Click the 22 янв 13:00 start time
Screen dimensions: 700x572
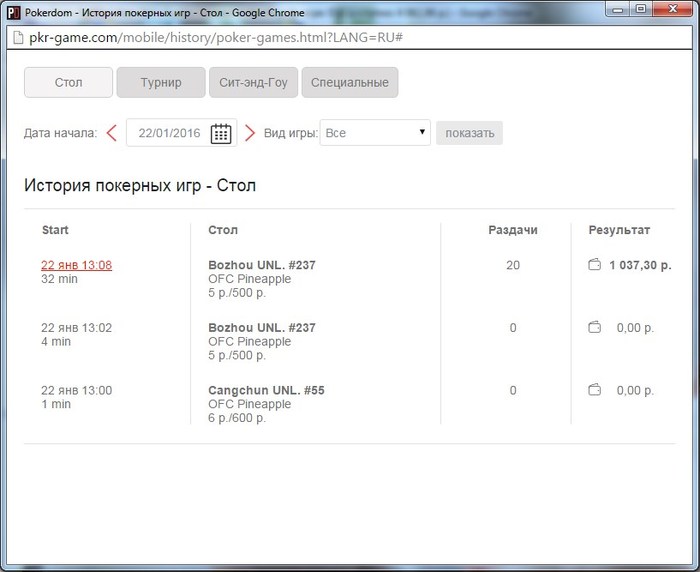(76, 390)
